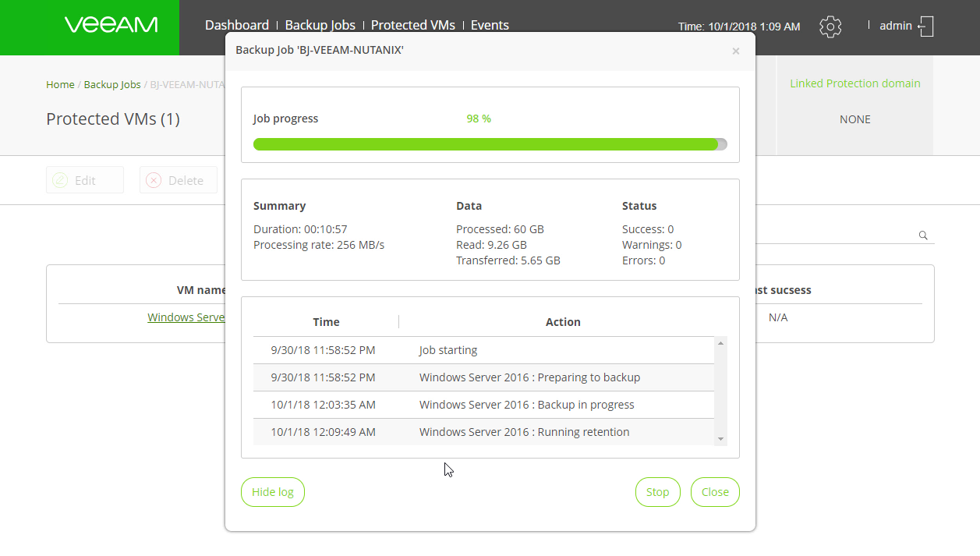
Task: Close the backup job dialog with X
Action: pos(735,51)
